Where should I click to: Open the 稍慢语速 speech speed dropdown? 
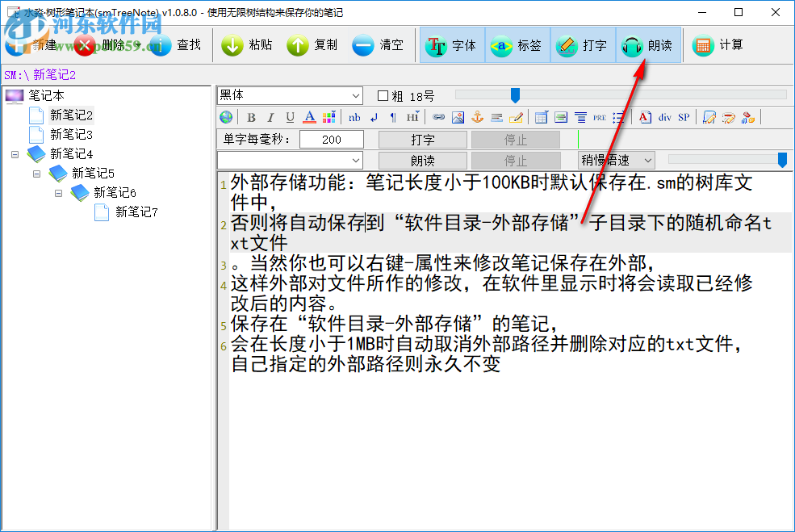pos(616,160)
